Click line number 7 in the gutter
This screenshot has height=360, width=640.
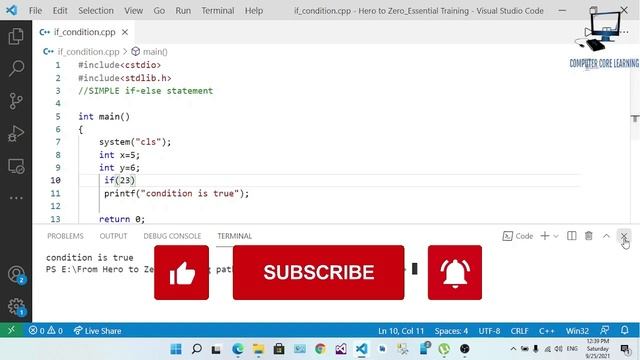58,142
